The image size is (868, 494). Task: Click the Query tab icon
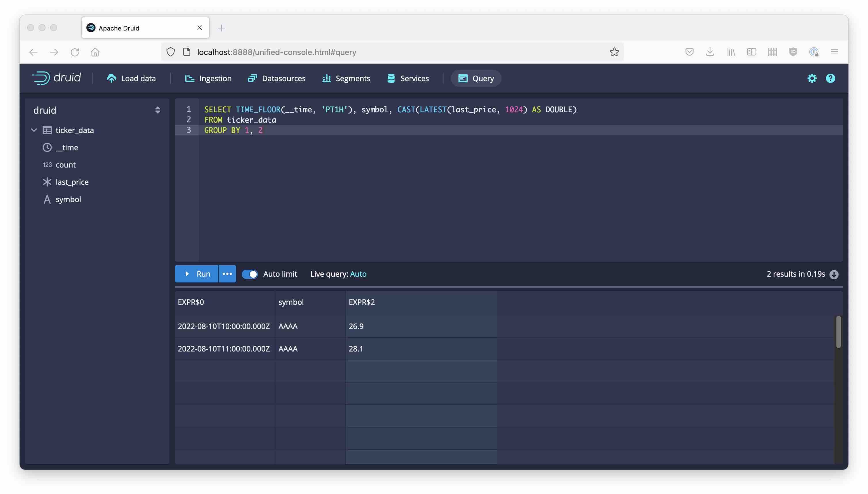(x=462, y=77)
